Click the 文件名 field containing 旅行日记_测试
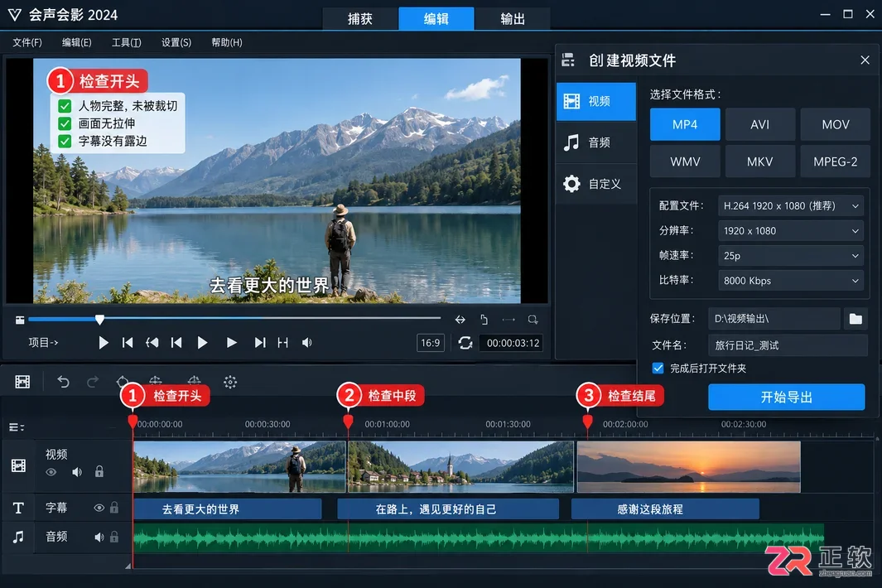This screenshot has height=588, width=882. 788,345
